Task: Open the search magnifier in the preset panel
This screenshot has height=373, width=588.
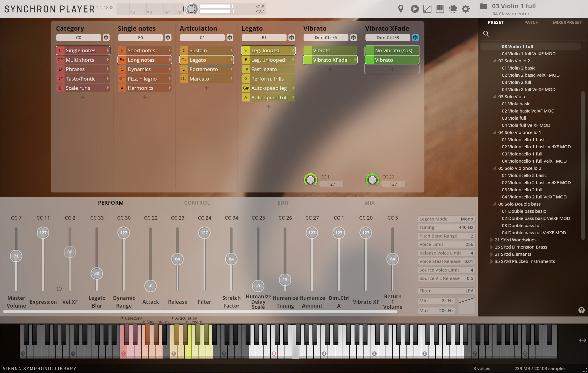Action: click(486, 34)
